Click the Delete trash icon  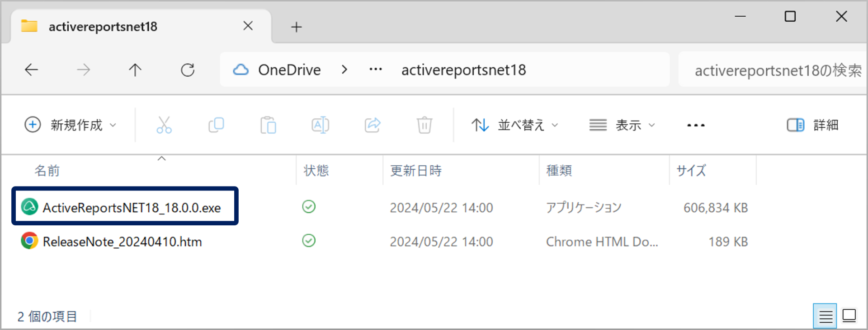[425, 125]
